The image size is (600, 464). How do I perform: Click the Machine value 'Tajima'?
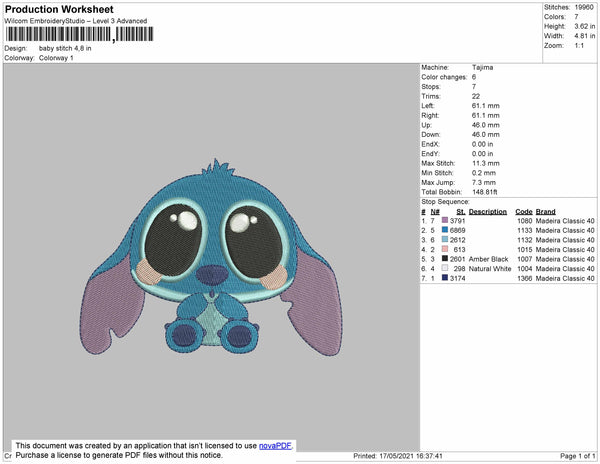point(483,67)
